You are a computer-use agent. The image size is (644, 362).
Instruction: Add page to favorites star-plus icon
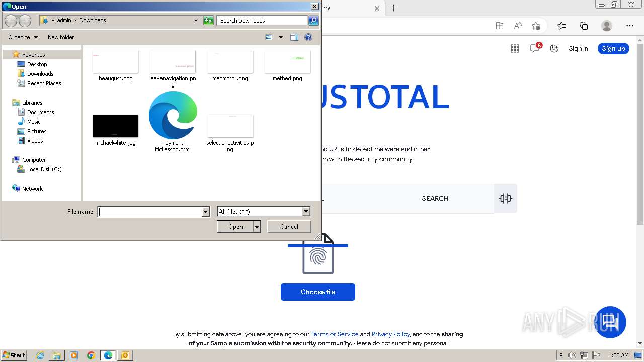coord(536,26)
